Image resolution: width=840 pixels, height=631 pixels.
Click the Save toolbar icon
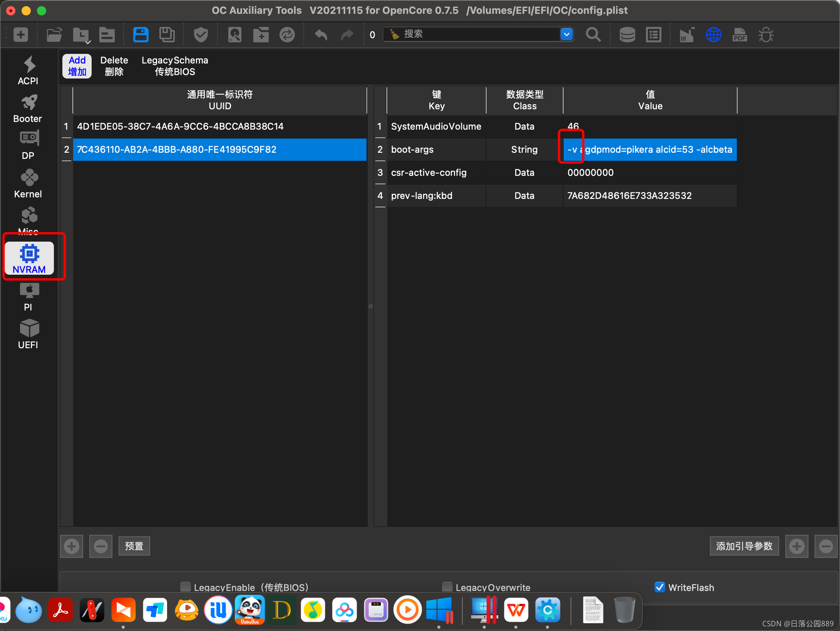click(x=141, y=35)
